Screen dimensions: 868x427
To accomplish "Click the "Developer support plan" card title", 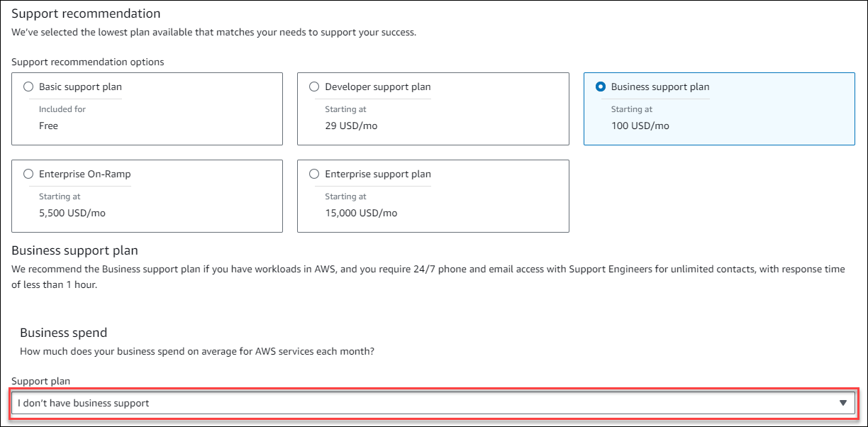I will (377, 87).
